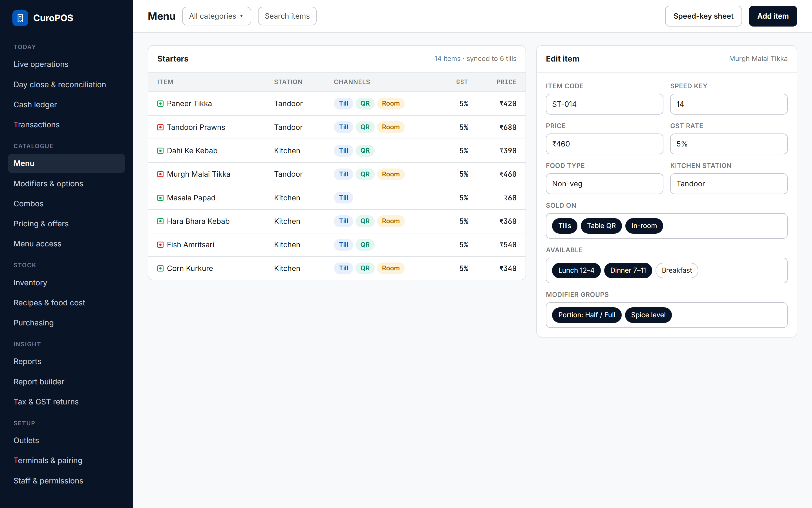Click the veg indicator icon beside Hara Bhara Kebab
Image resolution: width=812 pixels, height=508 pixels.
[x=160, y=221]
